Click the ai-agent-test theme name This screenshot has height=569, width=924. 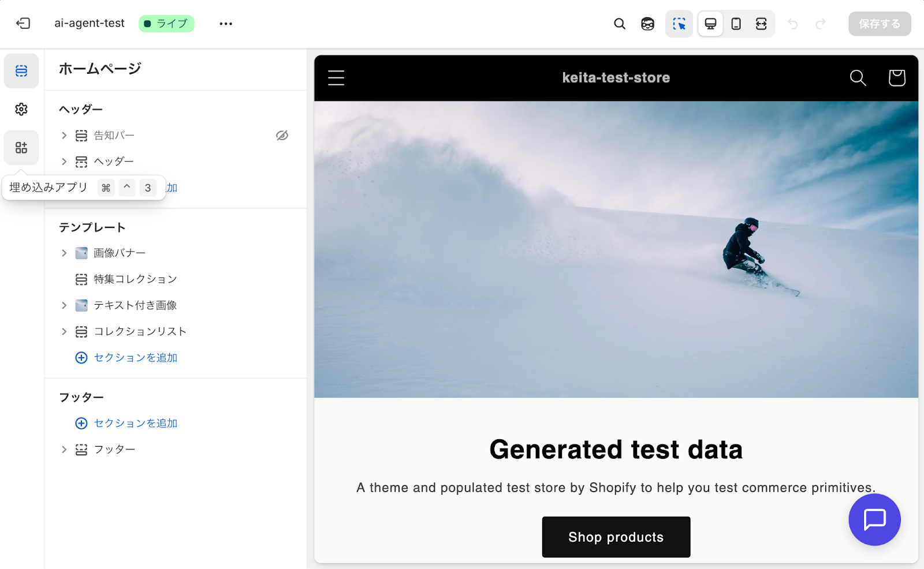coord(90,23)
